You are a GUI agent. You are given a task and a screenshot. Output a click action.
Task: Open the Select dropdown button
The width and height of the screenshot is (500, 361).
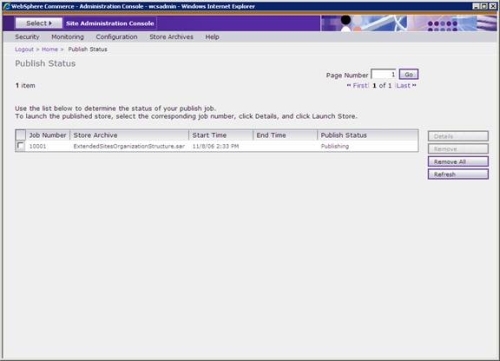tap(39, 23)
